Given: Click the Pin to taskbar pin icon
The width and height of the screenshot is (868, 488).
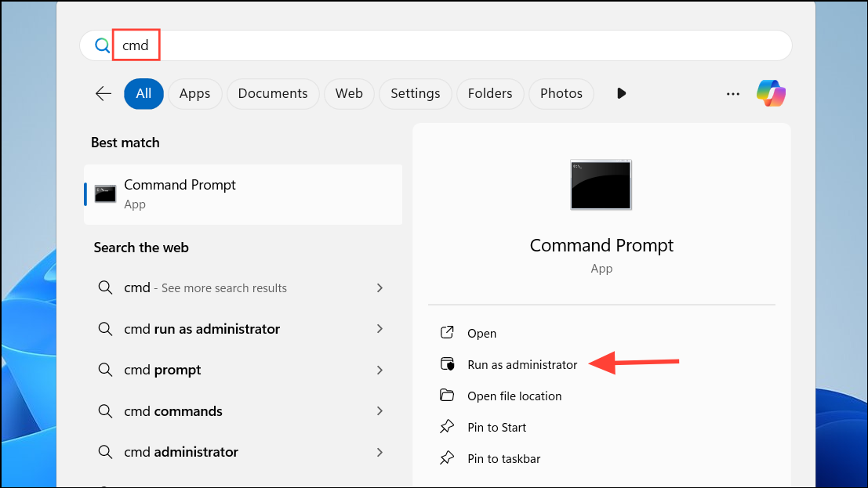Looking at the screenshot, I should 447,458.
